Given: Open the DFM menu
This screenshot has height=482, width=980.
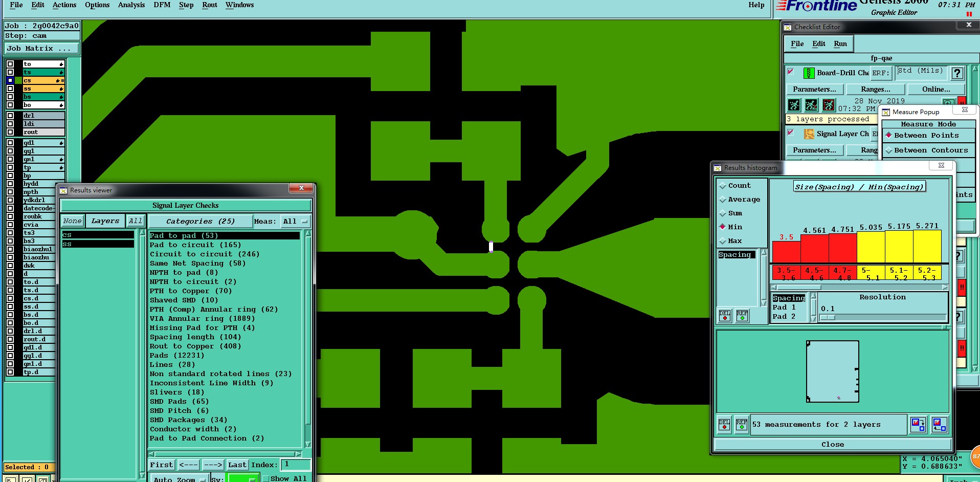Looking at the screenshot, I should (162, 5).
